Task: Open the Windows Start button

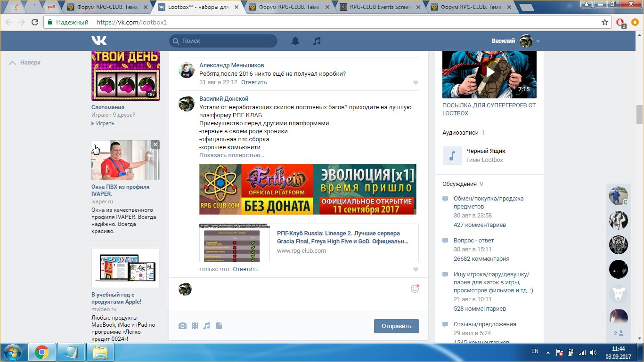Action: tap(12, 352)
